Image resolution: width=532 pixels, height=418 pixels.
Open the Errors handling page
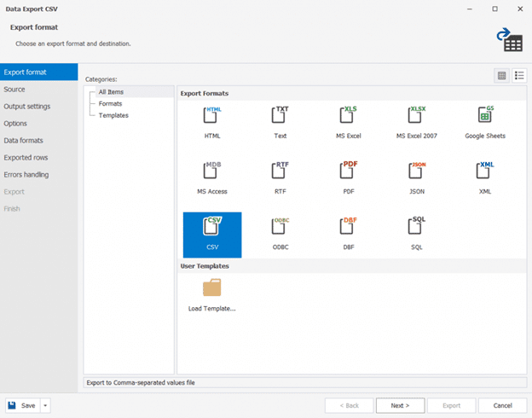point(26,175)
